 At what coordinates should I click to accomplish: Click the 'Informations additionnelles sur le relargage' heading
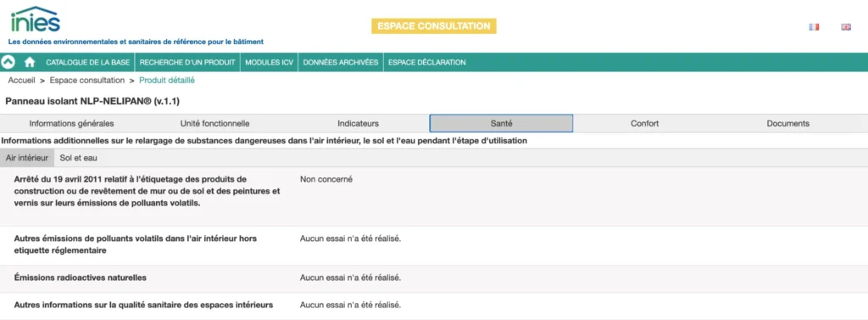point(264,141)
